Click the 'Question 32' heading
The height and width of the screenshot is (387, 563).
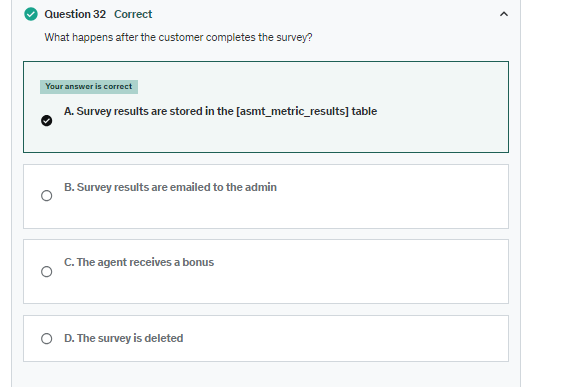75,14
